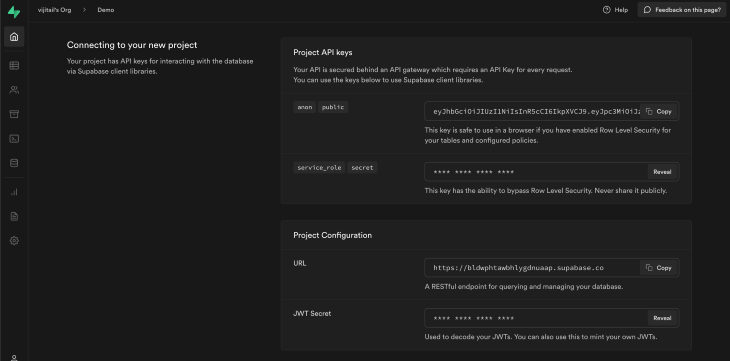Open the API Docs document icon

(x=14, y=216)
